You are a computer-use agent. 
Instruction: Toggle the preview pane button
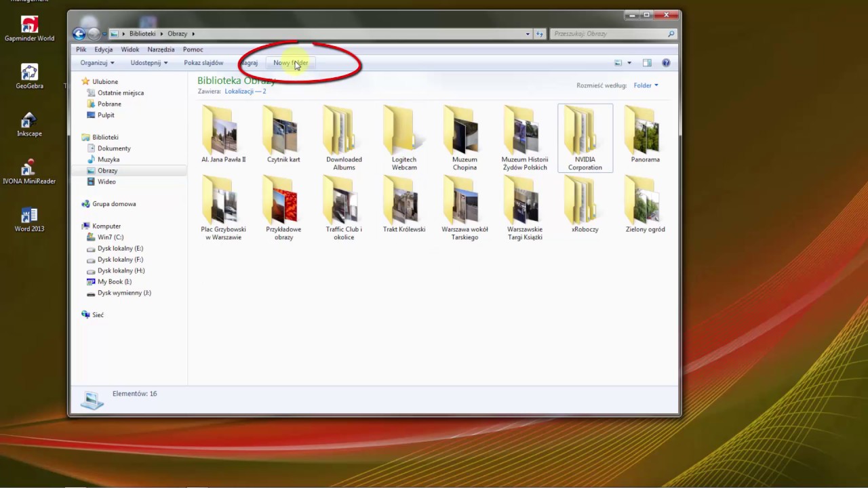click(x=647, y=63)
